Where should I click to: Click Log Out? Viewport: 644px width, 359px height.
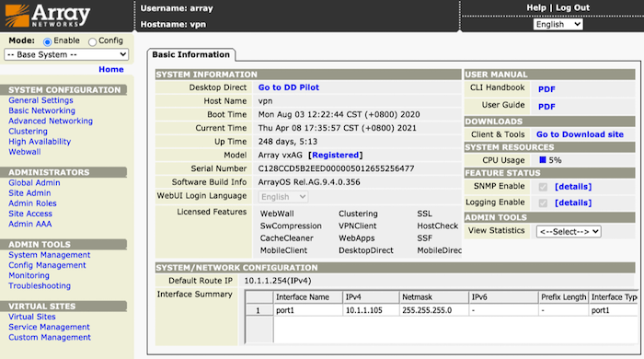[x=572, y=7]
